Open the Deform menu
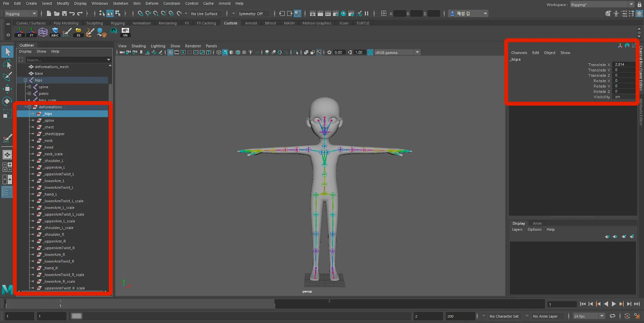Screen dimensions: 644x323 152,4
